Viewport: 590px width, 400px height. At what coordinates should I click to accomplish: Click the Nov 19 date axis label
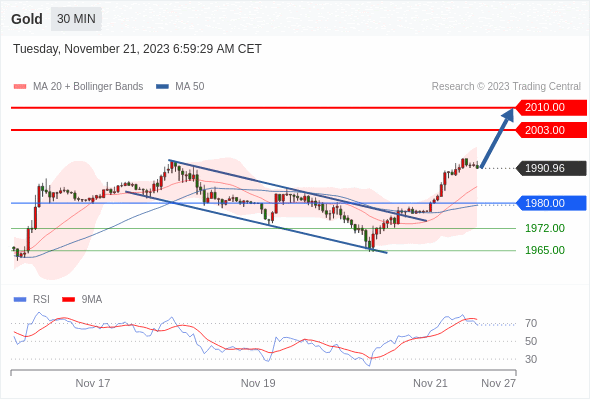pyautogui.click(x=258, y=383)
